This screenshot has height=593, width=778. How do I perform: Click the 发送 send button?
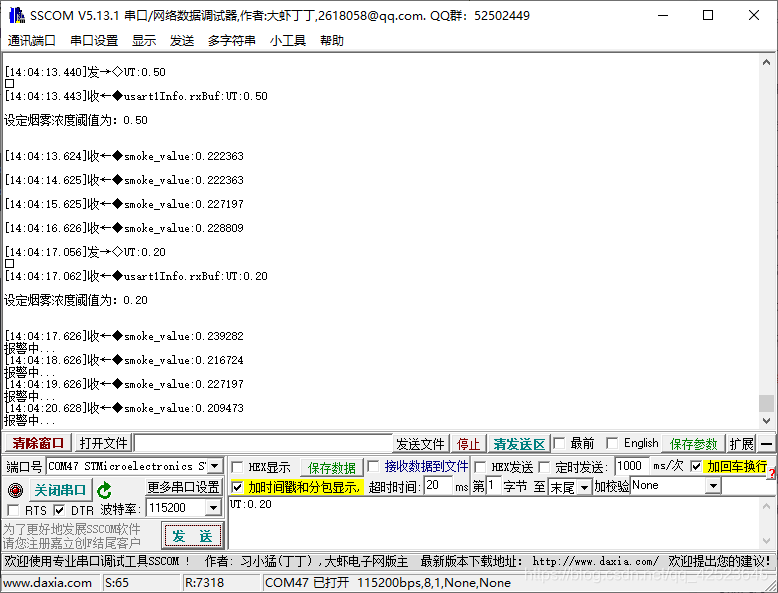(x=193, y=536)
